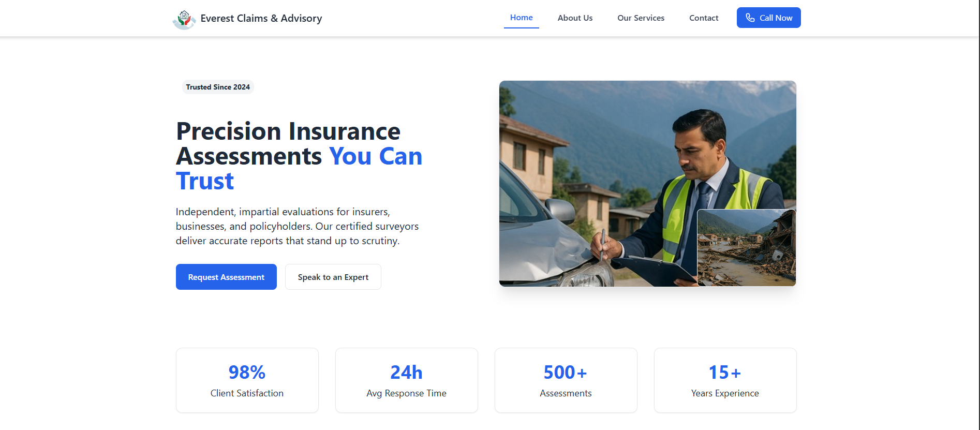Navigate to the Contact page
The image size is (980, 430).
pyautogui.click(x=704, y=18)
